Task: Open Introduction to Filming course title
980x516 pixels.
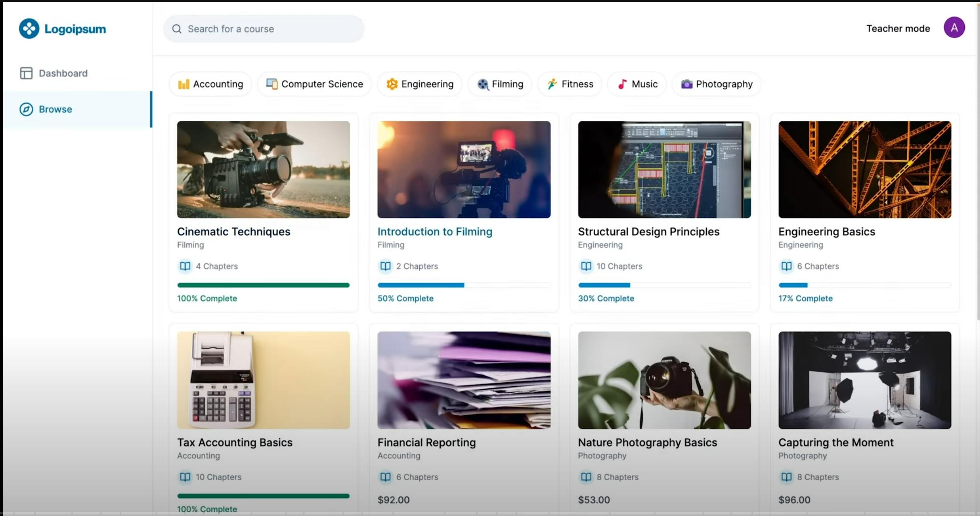Action: pos(435,232)
